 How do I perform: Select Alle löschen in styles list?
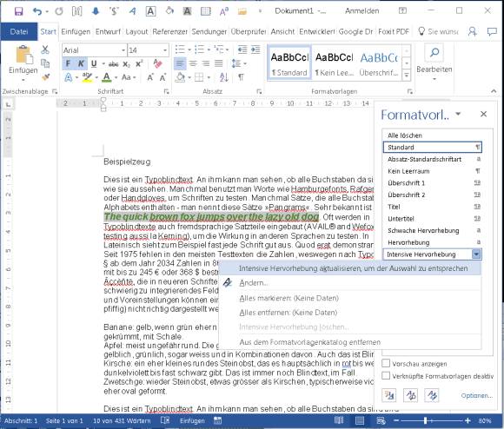[405, 135]
